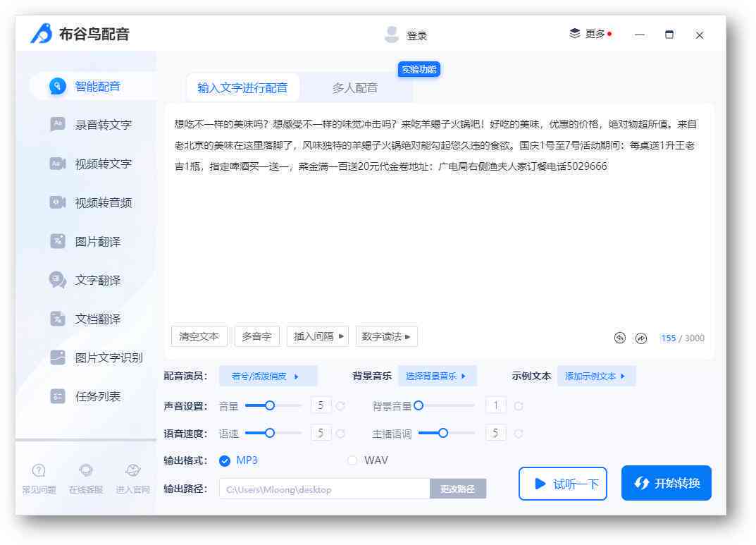The width and height of the screenshot is (756, 545).
Task: Expand 插入间隔 options
Action: [318, 336]
